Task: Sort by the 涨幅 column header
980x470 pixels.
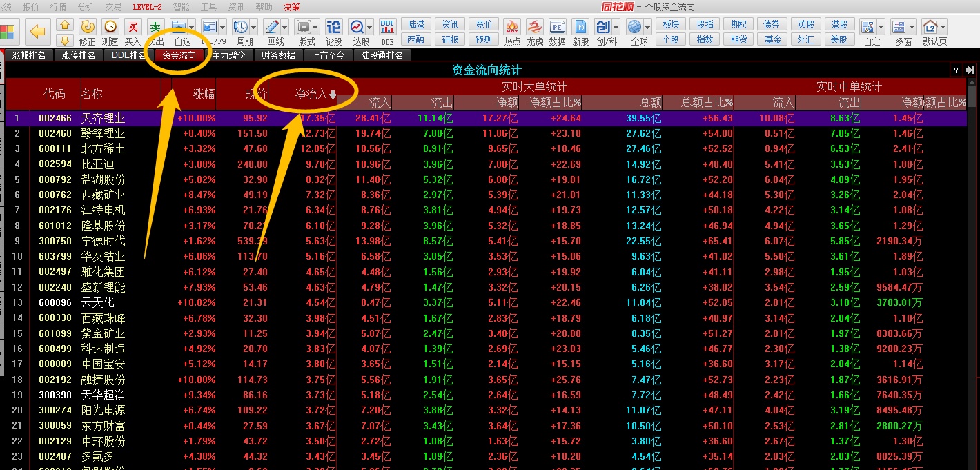Action: [203, 94]
